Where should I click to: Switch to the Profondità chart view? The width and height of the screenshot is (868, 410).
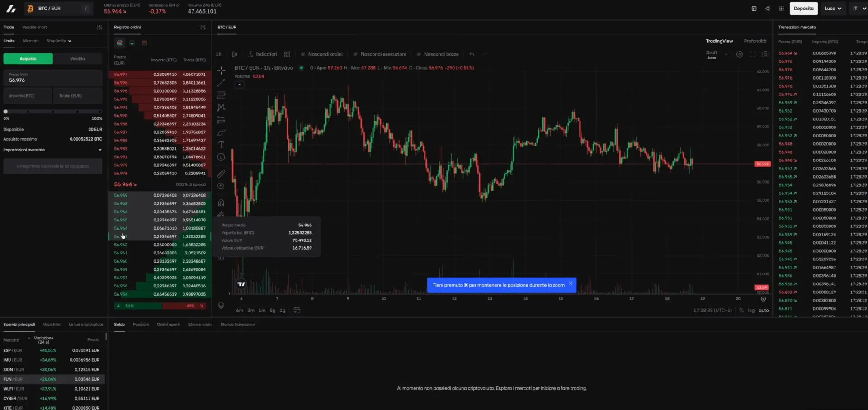coord(755,41)
